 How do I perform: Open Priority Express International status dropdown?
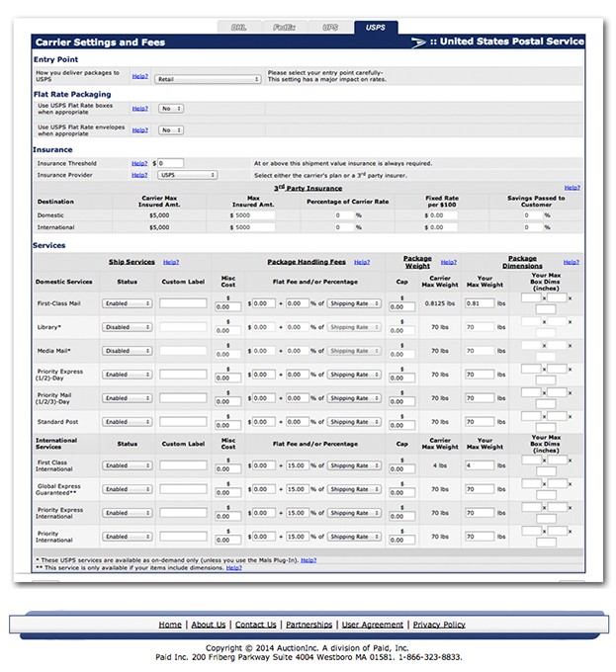pos(128,513)
